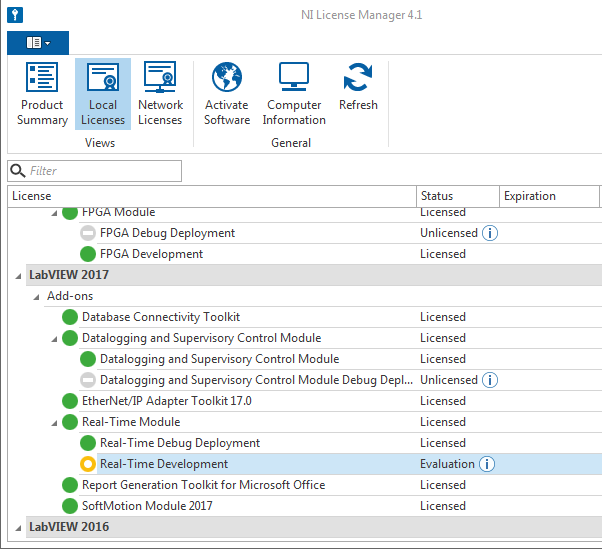
Task: Sort by Expiration column header
Action: [549, 196]
